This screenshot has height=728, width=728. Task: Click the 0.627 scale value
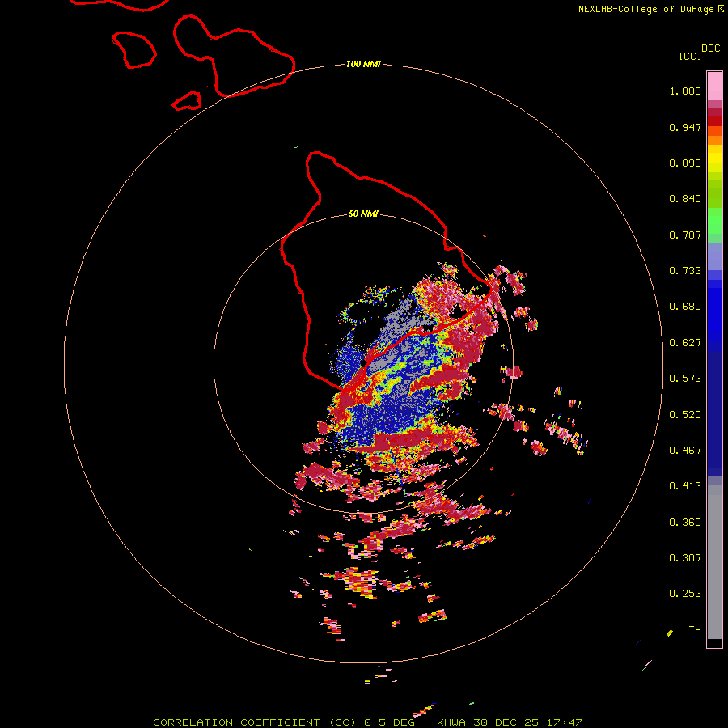point(685,343)
